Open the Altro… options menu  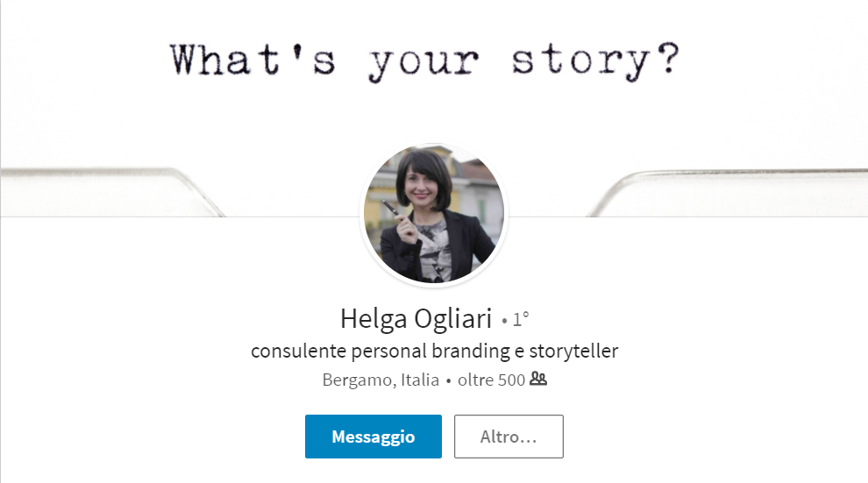point(509,437)
